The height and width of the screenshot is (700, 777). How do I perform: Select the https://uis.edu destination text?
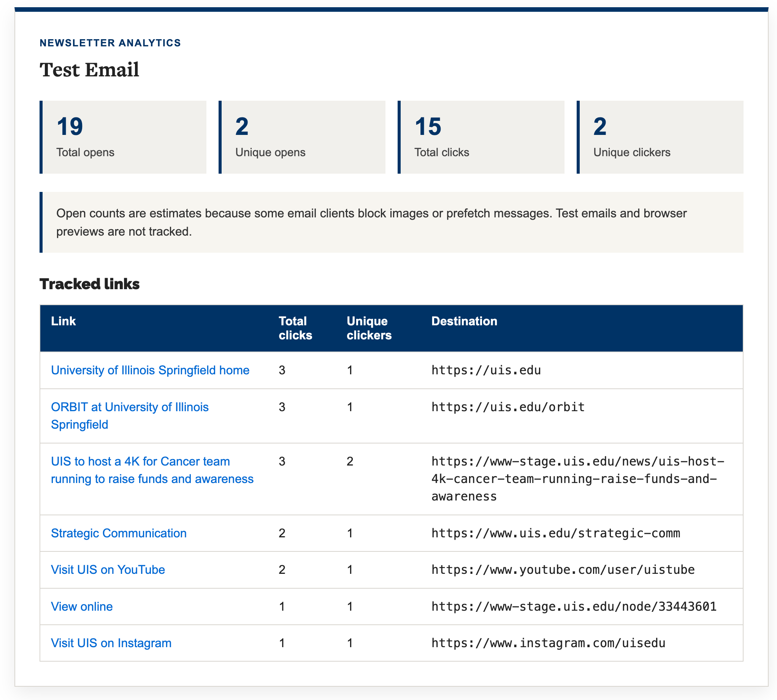pyautogui.click(x=486, y=370)
